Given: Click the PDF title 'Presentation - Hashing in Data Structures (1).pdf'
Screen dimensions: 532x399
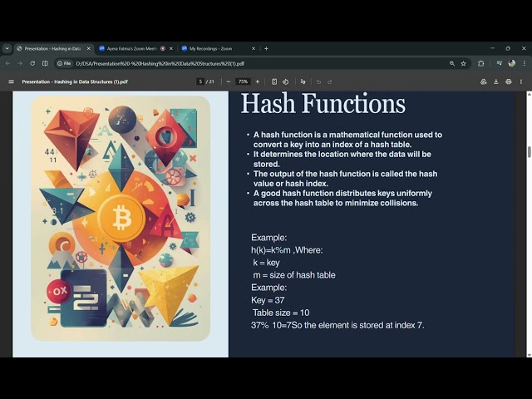Looking at the screenshot, I should point(75,81).
